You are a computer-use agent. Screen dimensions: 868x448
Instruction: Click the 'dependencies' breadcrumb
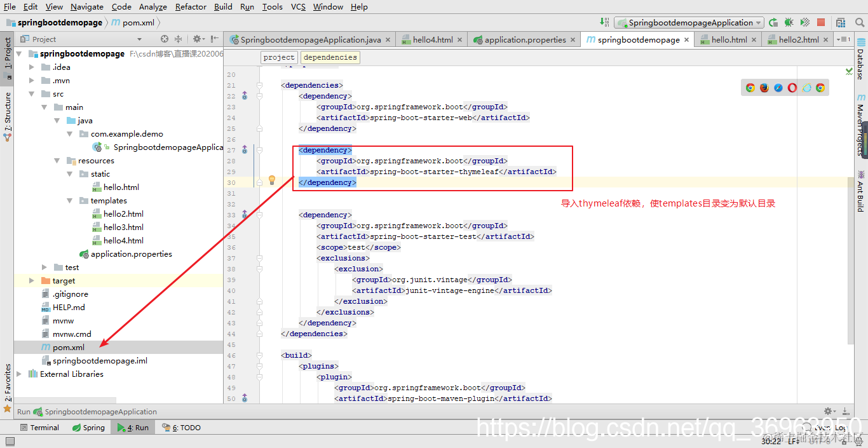pyautogui.click(x=330, y=57)
